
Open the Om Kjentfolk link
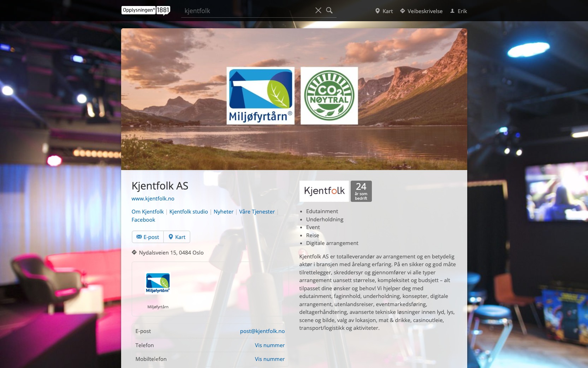coord(148,212)
